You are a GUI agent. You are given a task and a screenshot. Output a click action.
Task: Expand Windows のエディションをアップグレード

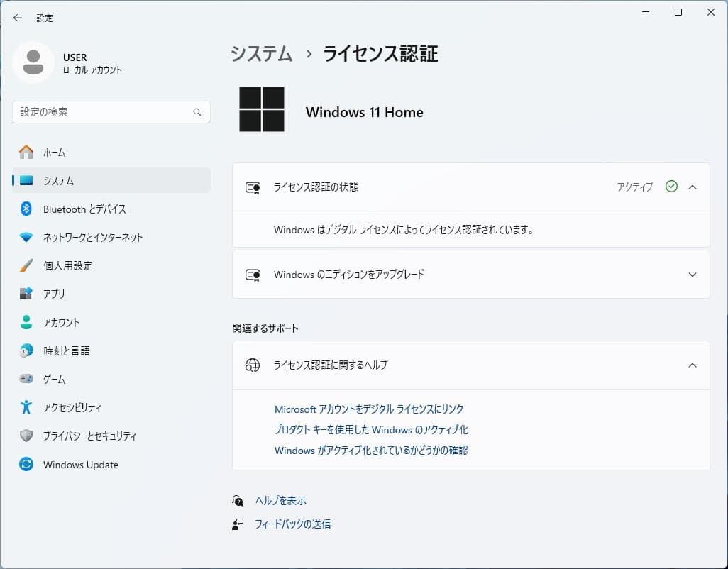[692, 275]
